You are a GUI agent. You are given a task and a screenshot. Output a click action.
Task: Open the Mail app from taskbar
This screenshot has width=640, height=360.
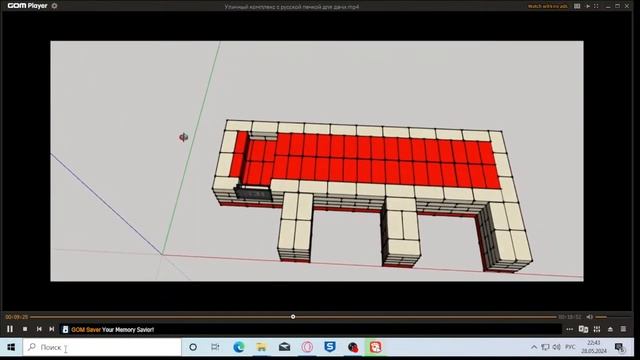click(284, 347)
